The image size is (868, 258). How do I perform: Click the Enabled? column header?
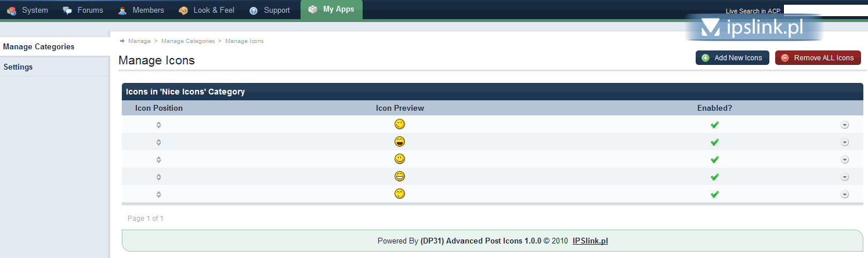715,108
